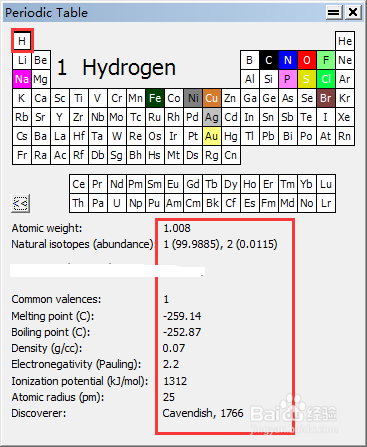This screenshot has height=447, width=367.
Task: Choose Zinc (Zn) element
Action: pyautogui.click(x=231, y=98)
